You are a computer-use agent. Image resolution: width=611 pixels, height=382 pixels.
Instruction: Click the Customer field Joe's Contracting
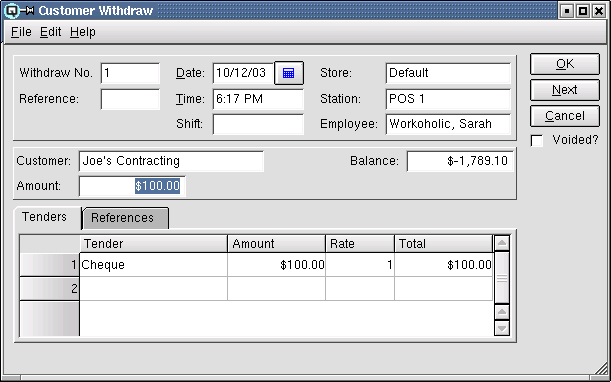pos(171,161)
